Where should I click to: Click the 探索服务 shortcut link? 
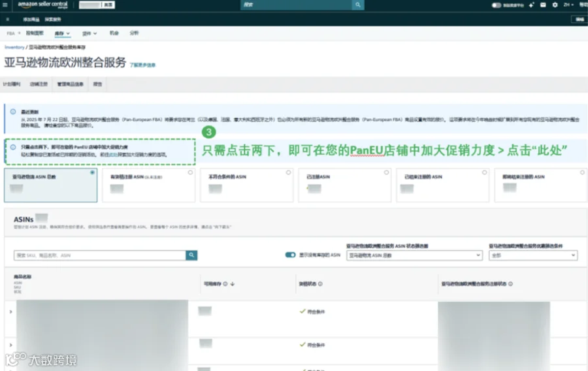click(53, 20)
